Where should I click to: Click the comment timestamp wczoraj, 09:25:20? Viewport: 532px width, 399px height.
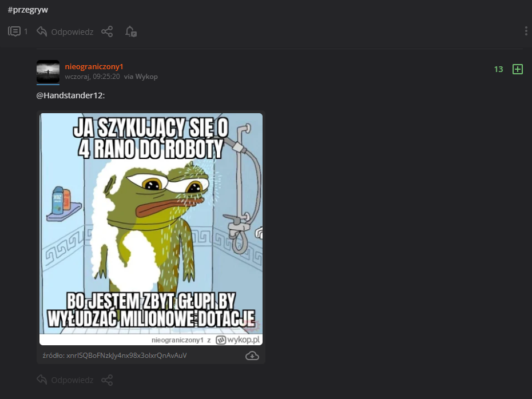(x=92, y=77)
